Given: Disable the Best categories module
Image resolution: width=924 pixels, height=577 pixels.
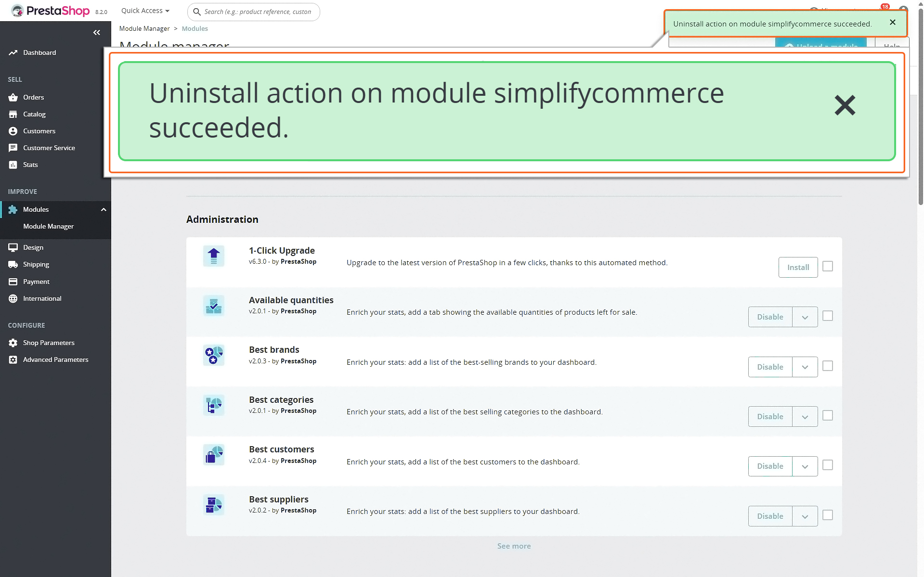Looking at the screenshot, I should pyautogui.click(x=770, y=417).
